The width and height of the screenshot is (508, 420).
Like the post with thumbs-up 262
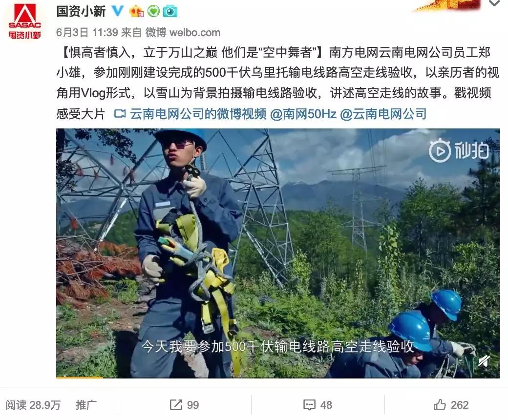[x=451, y=405]
